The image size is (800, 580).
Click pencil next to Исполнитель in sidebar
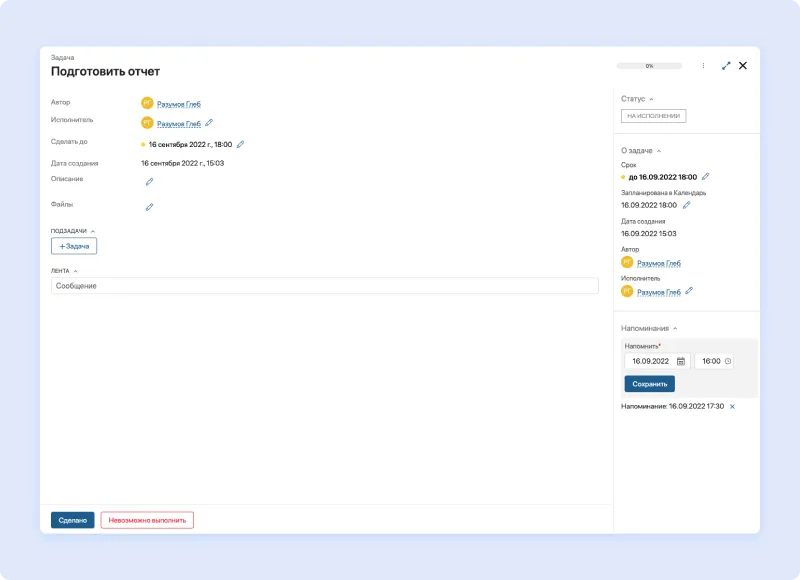(689, 292)
